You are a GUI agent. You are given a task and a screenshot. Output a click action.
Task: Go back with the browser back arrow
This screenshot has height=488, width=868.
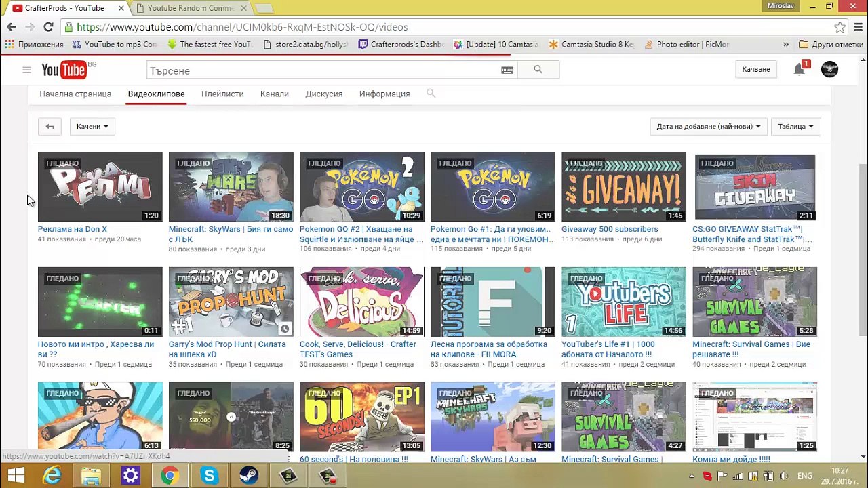(x=12, y=27)
